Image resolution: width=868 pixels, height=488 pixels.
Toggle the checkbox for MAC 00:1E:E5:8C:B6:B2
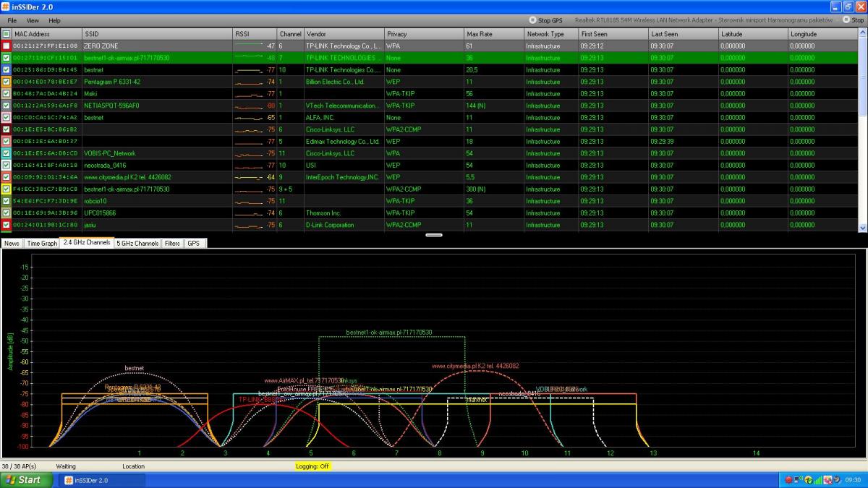[7, 129]
